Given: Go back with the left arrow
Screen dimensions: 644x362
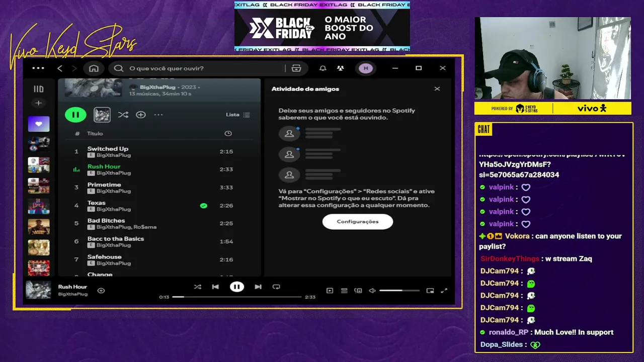Looking at the screenshot, I should (x=60, y=68).
